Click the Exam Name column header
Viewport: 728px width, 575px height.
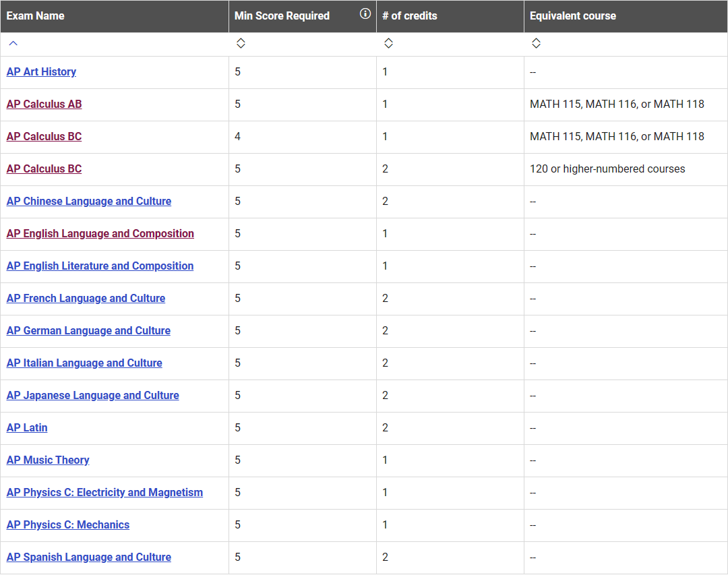click(36, 16)
